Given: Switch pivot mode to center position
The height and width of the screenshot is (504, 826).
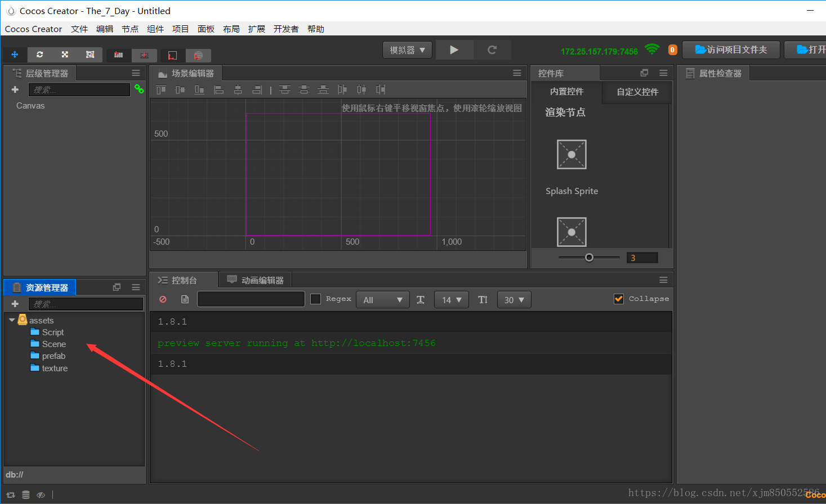Looking at the screenshot, I should tap(144, 55).
